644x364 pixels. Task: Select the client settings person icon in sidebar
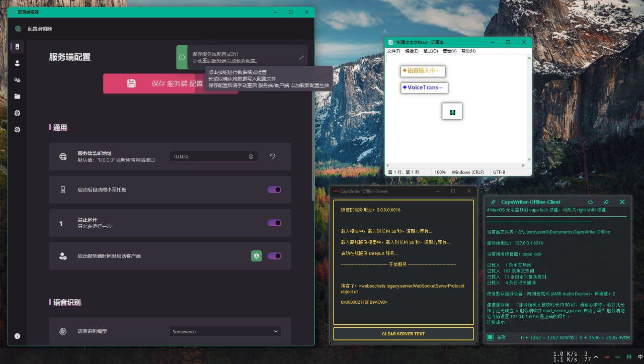pyautogui.click(x=18, y=63)
